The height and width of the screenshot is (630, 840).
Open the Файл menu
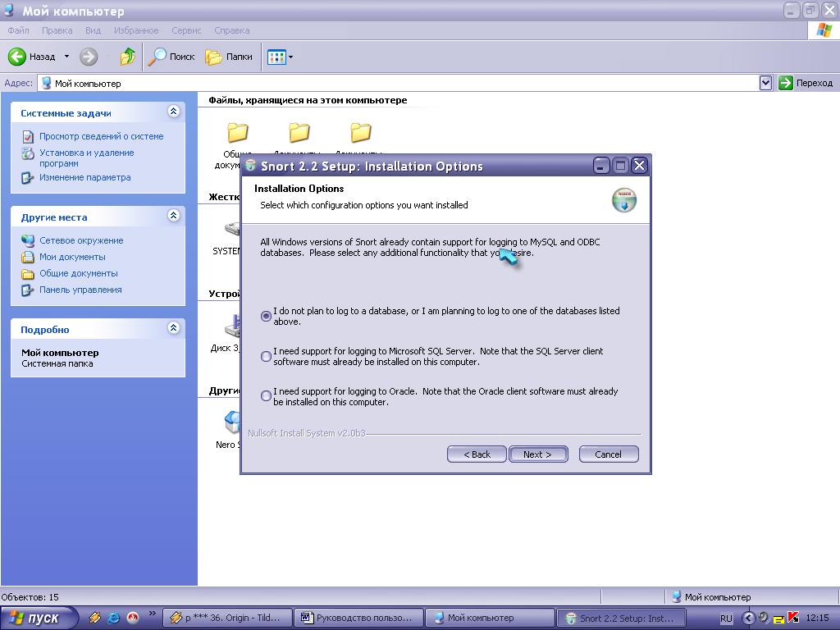tap(18, 30)
